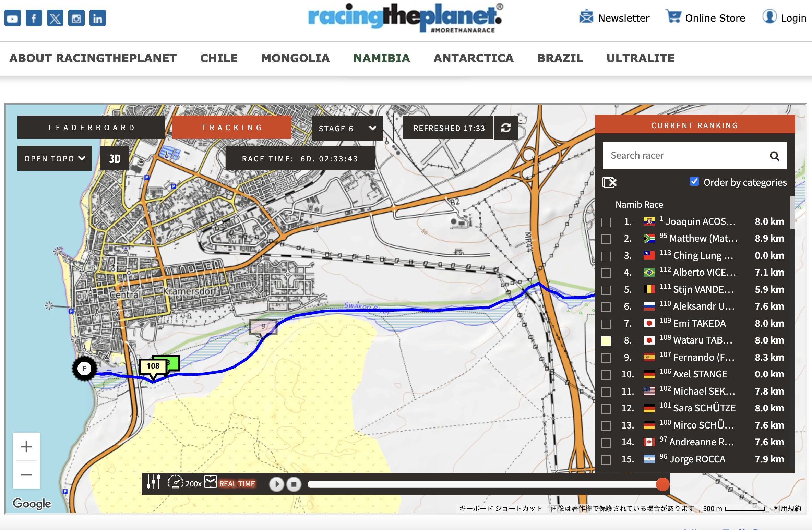812x530 pixels.
Task: Click the Online Store link
Action: pyautogui.click(x=715, y=18)
